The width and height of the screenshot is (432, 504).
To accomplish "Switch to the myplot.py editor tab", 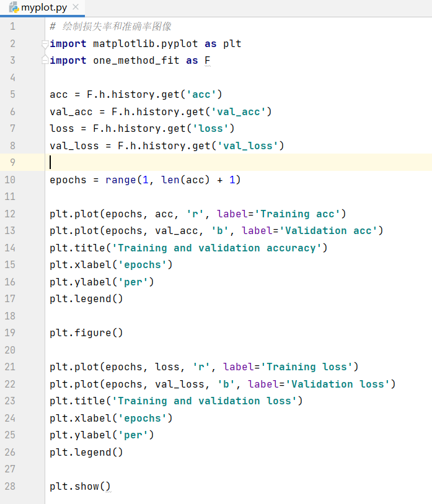I will click(x=44, y=7).
